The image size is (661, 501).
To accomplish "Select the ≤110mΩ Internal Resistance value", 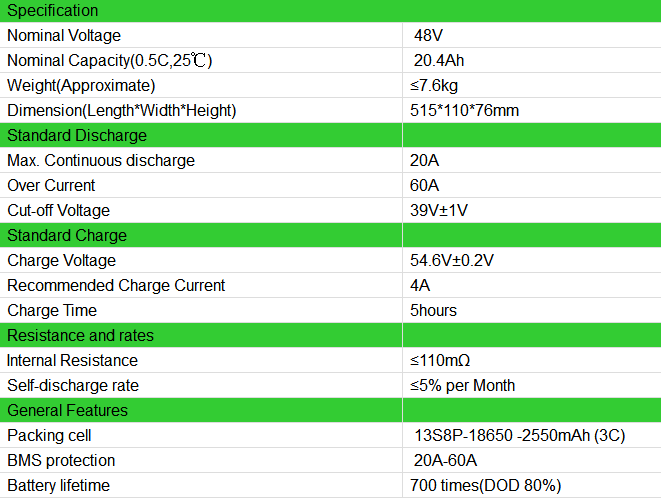I will click(440, 361).
